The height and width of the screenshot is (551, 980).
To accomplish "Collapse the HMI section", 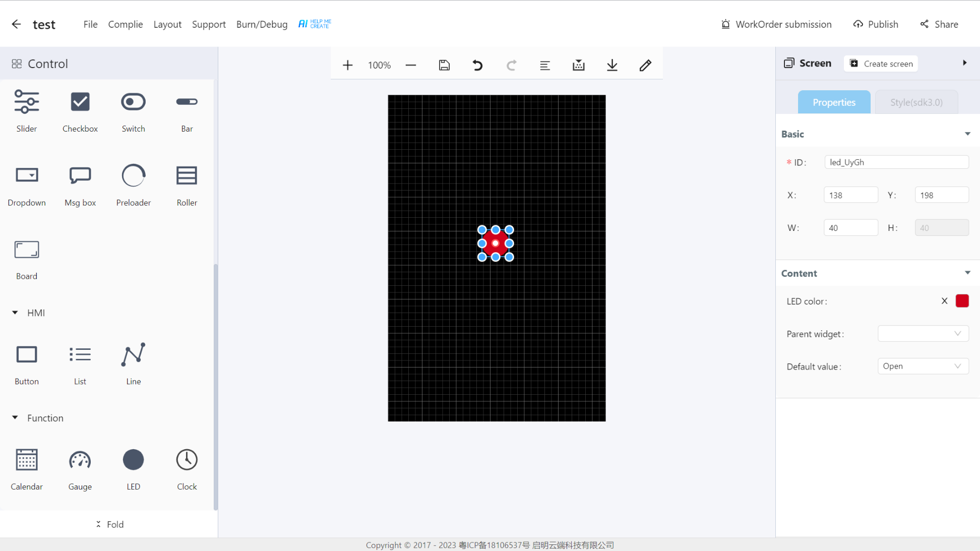I will point(15,313).
